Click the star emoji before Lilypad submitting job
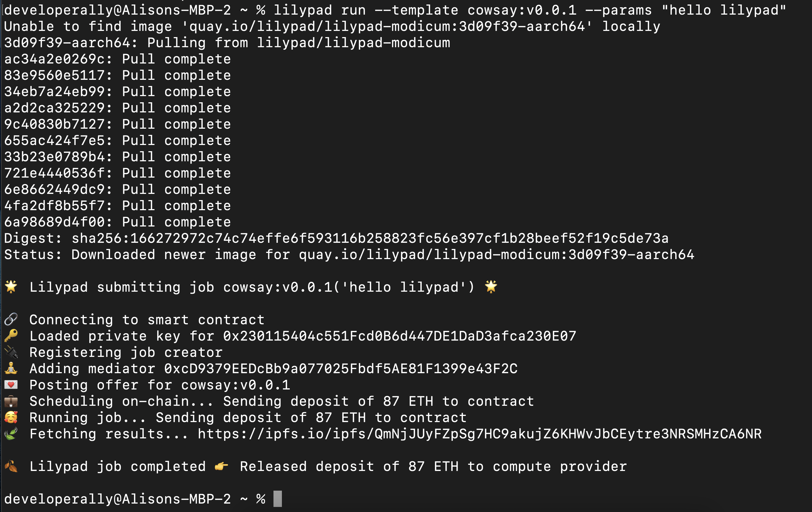The image size is (812, 512). tap(11, 287)
